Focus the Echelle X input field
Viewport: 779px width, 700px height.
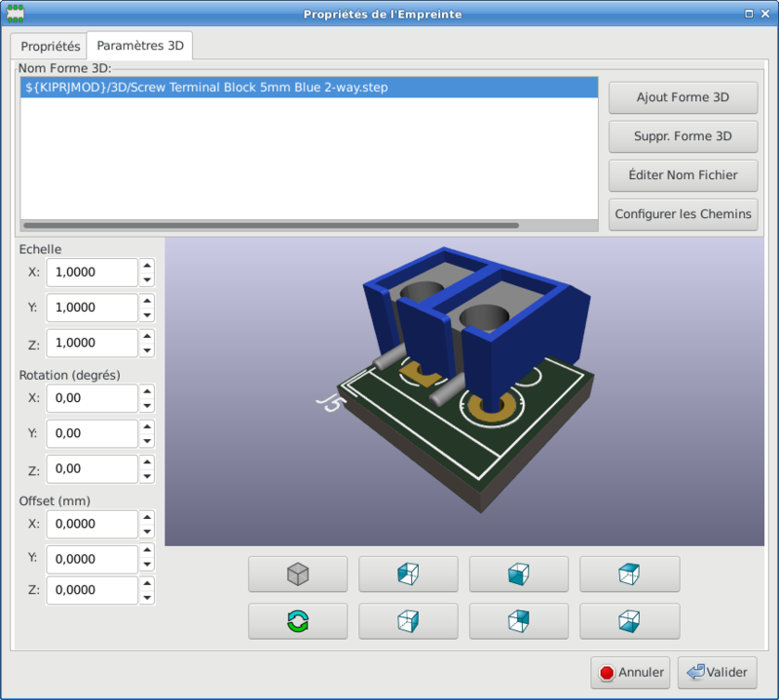(92, 273)
